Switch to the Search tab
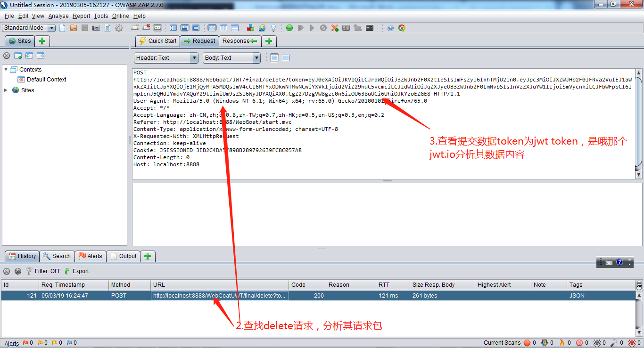Screen dimensions: 644x348 (57, 256)
